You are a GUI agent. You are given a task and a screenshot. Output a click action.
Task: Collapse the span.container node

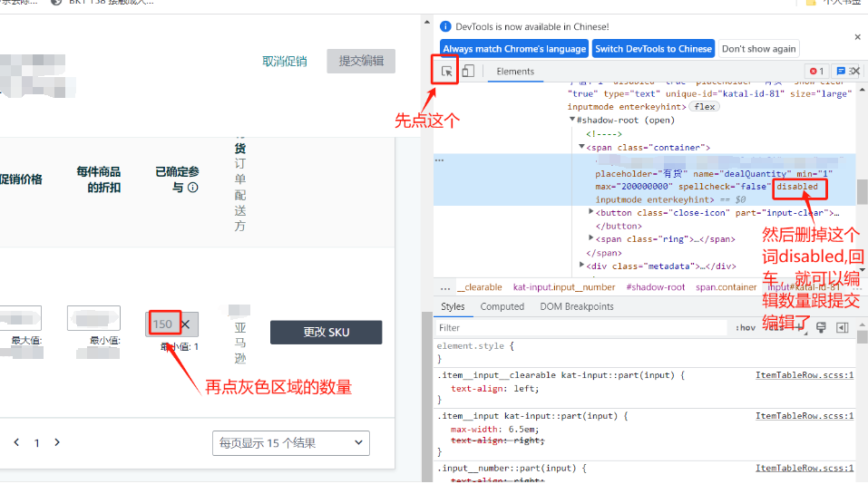(x=582, y=148)
